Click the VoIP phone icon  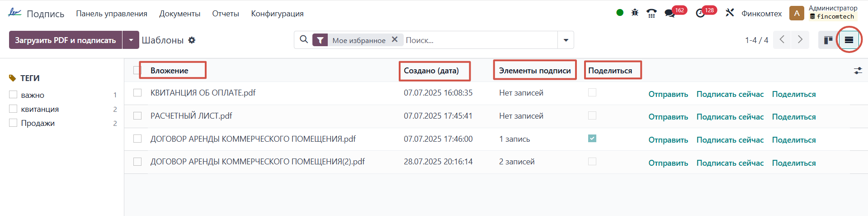[x=651, y=13]
